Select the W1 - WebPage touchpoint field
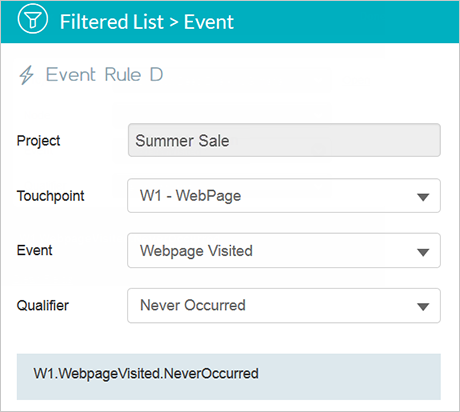This screenshot has width=460, height=412. click(284, 196)
